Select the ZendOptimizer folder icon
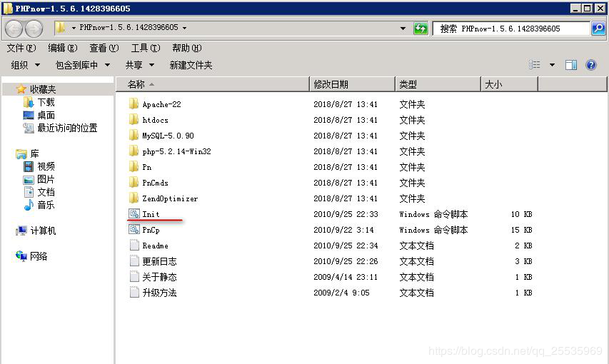 (x=134, y=198)
